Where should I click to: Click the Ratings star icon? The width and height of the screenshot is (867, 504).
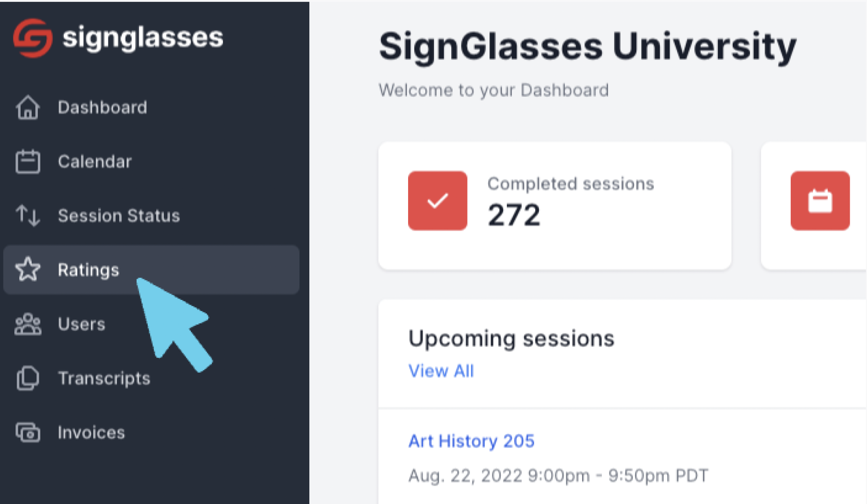[28, 269]
